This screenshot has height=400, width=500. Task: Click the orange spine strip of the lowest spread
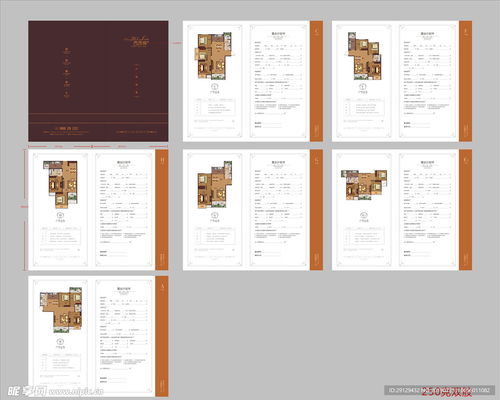162,336
